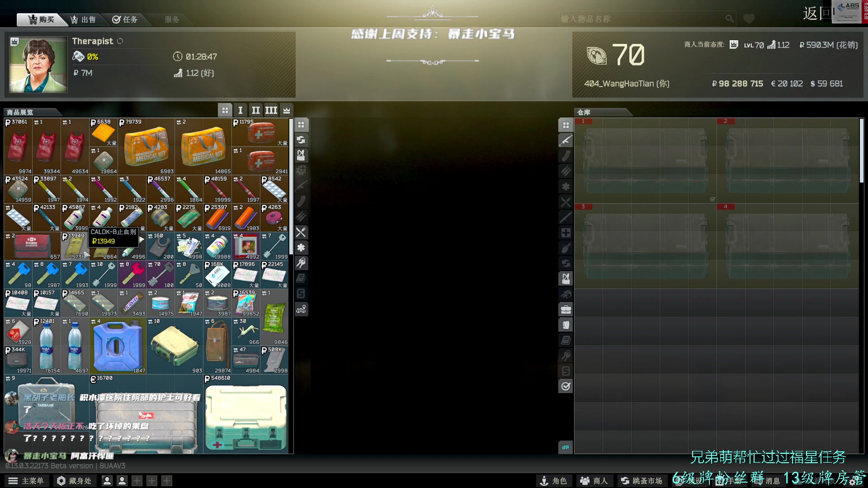The height and width of the screenshot is (488, 868).
Task: Select stash quest checkmark filter
Action: 566,386
